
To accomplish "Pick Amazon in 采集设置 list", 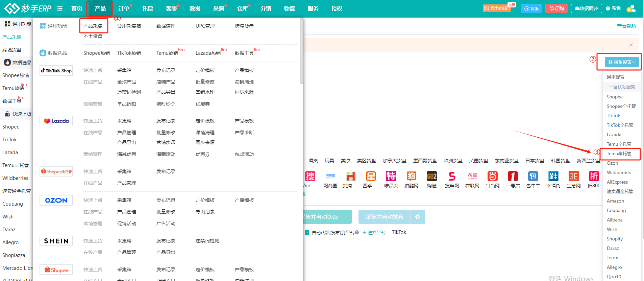I will tap(615, 201).
